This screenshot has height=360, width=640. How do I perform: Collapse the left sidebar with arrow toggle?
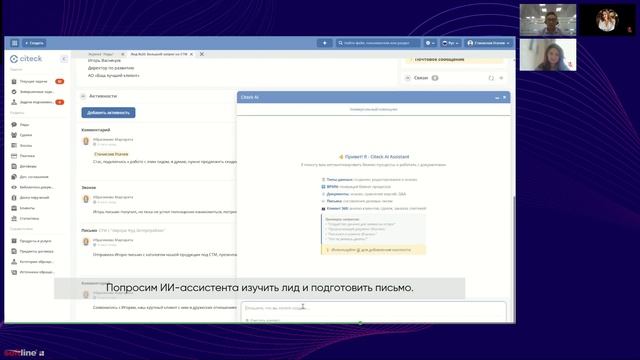[64, 59]
